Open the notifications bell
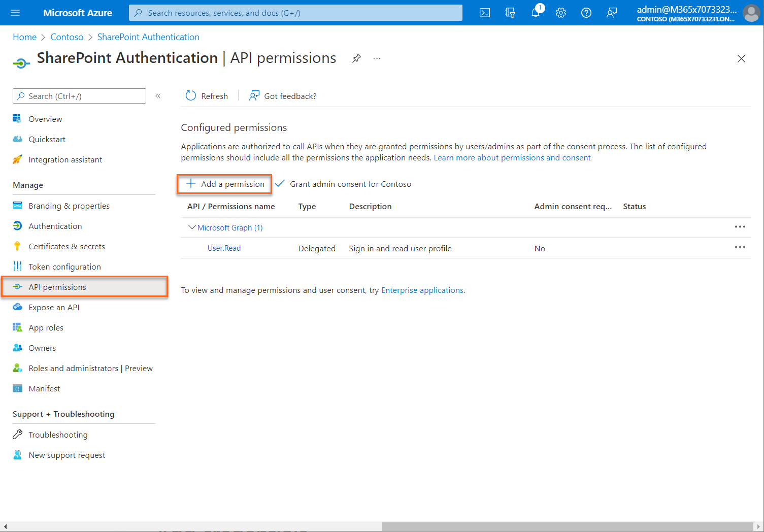The width and height of the screenshot is (764, 532). 535,13
